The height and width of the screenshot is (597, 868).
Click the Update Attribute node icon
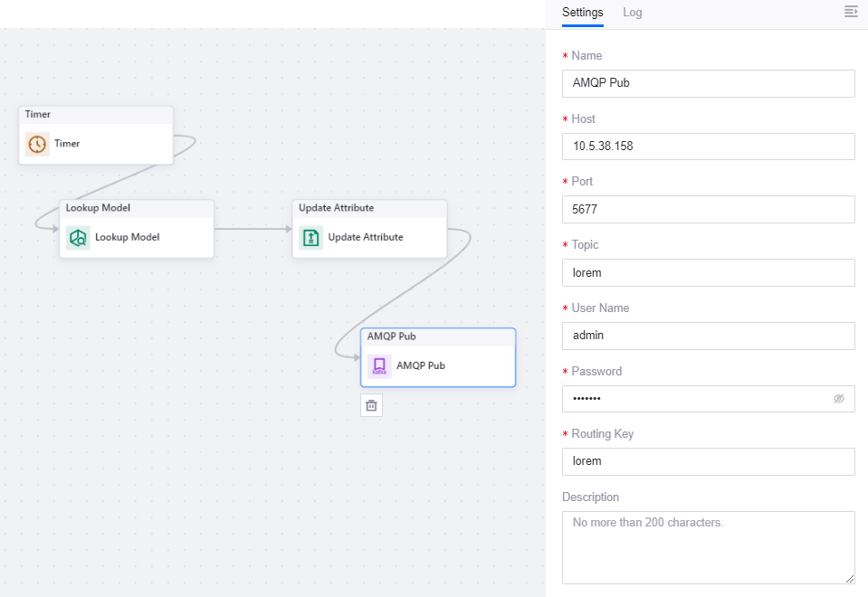(x=311, y=238)
